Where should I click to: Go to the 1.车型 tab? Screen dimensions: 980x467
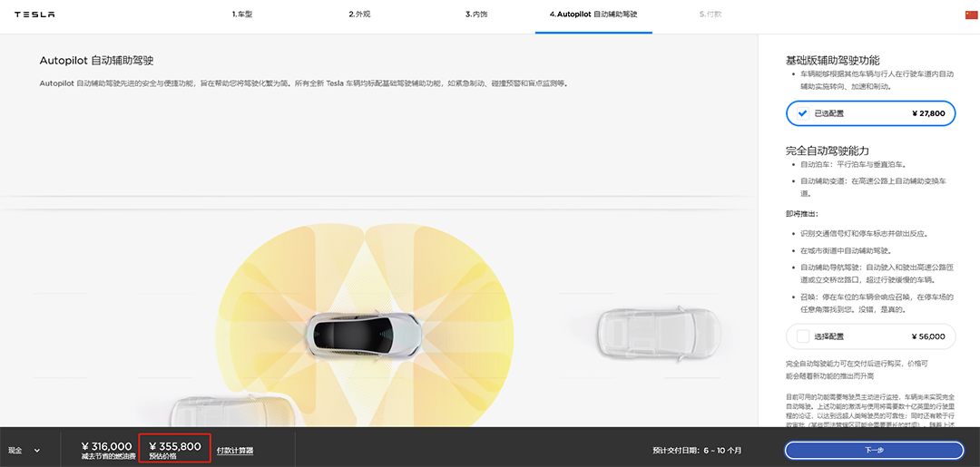click(x=242, y=15)
